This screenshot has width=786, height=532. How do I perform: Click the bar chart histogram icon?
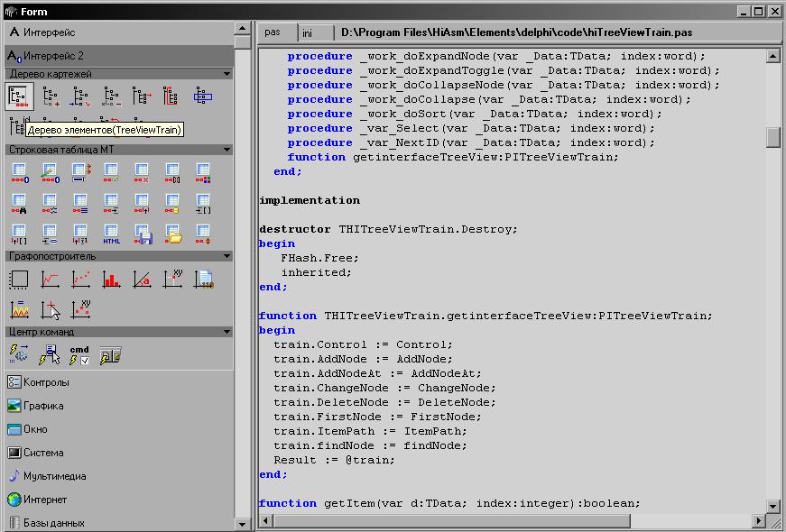111,280
